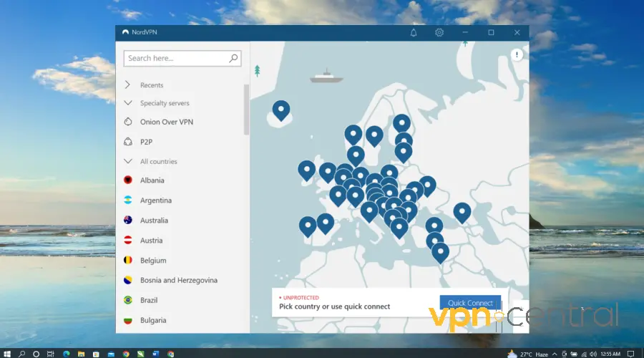This screenshot has height=358, width=644.
Task: Click the Argentina flag icon
Action: tap(128, 200)
